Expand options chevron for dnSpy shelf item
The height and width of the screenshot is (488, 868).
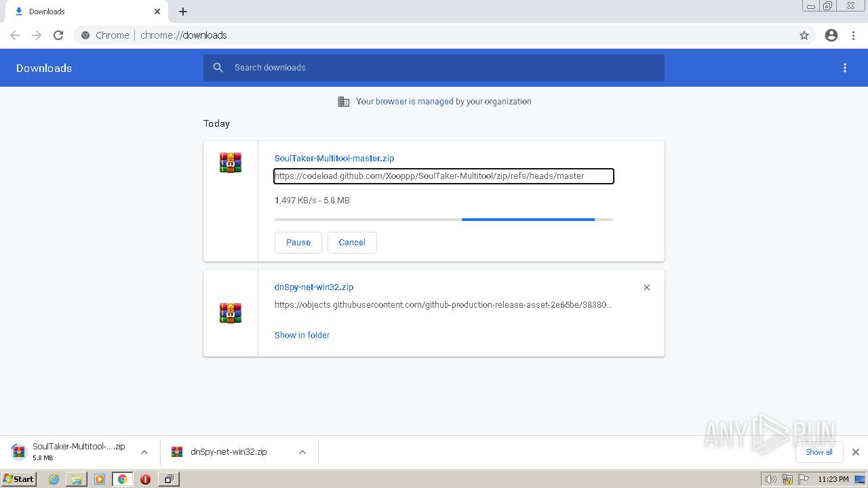coord(302,452)
